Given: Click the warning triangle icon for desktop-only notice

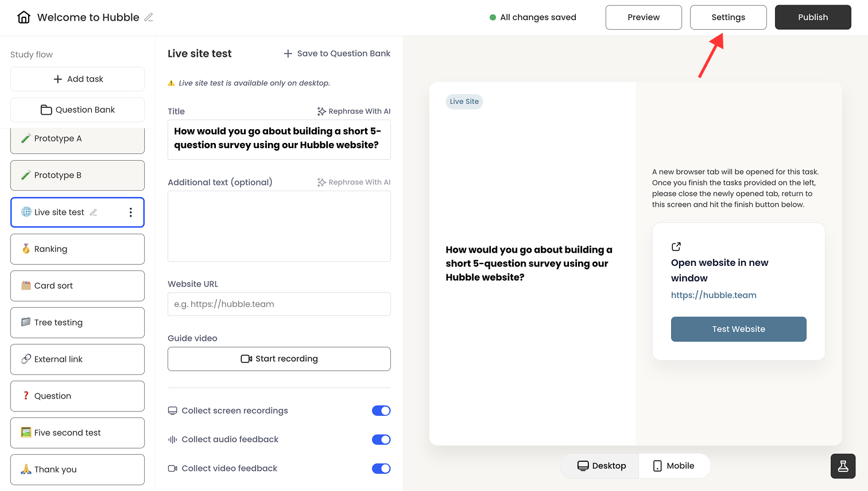Looking at the screenshot, I should 171,83.
